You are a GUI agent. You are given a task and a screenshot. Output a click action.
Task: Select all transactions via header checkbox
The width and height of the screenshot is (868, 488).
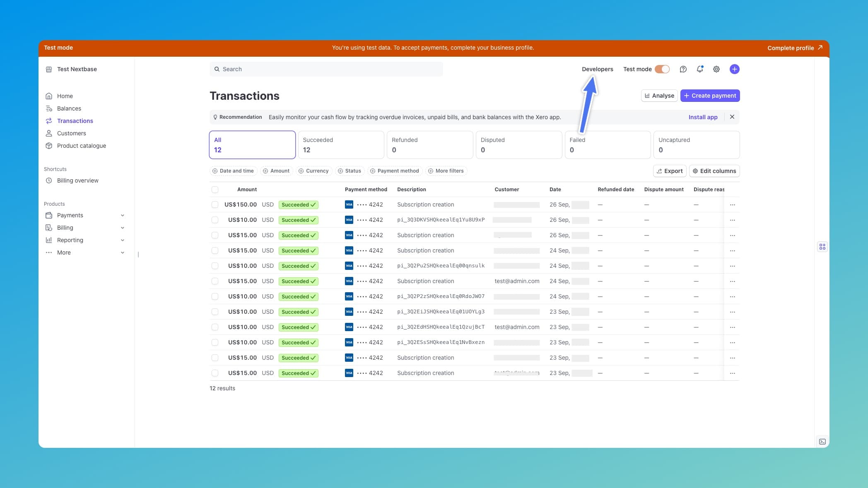(x=215, y=189)
